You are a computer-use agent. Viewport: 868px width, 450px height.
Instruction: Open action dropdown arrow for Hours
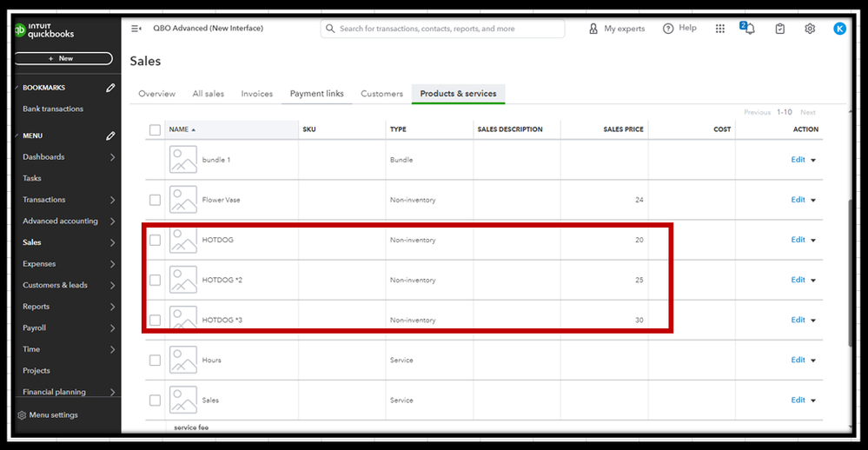pos(813,361)
